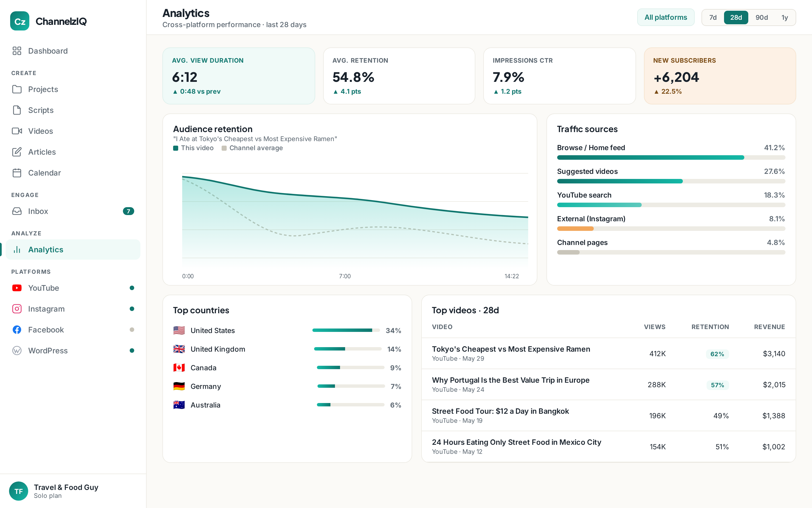
Task: Select the 28d time range
Action: tap(736, 17)
